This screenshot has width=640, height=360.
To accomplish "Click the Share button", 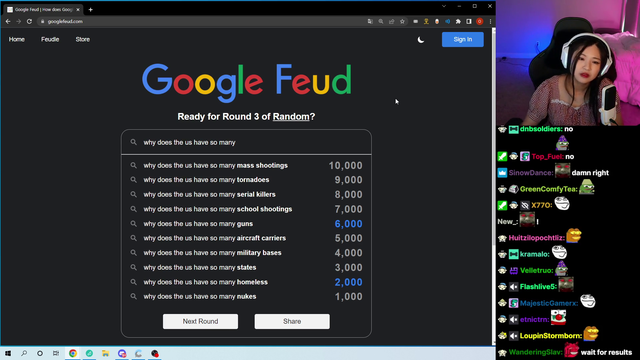I will (x=292, y=321).
